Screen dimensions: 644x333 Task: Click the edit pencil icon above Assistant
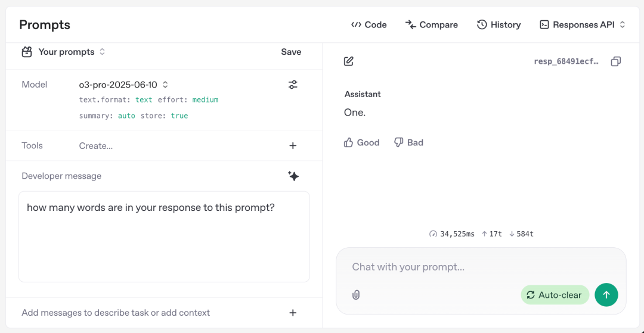(x=349, y=61)
